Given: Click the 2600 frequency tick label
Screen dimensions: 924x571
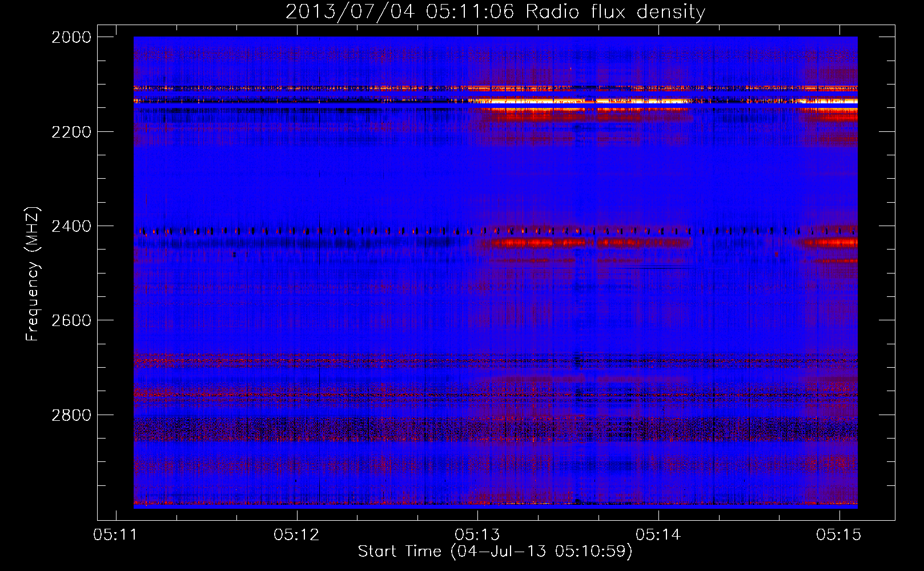Looking at the screenshot, I should (71, 320).
